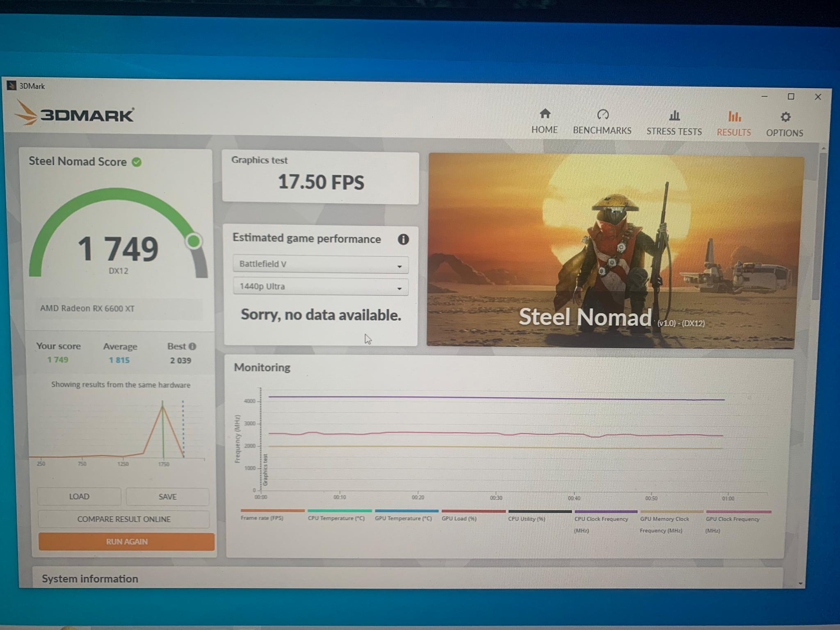Toggle GPU Memory Clock Frequency legend series
Viewport: 840px width, 630px height.
click(672, 522)
